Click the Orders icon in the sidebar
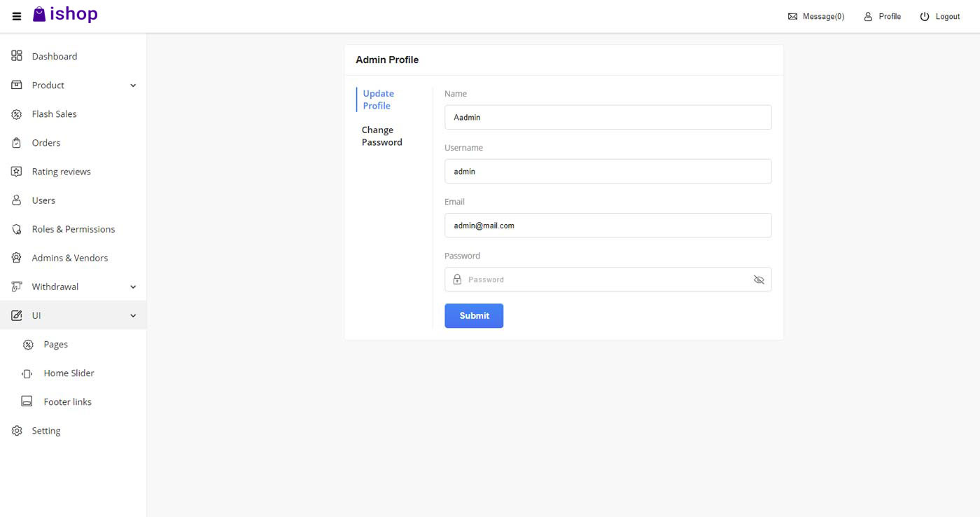Viewport: 980px width, 517px height. click(x=17, y=142)
